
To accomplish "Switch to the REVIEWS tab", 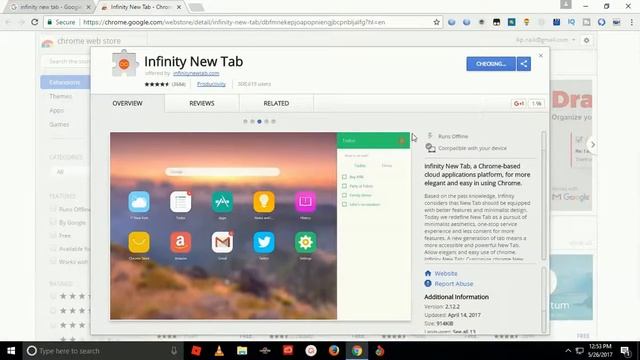I will click(202, 103).
